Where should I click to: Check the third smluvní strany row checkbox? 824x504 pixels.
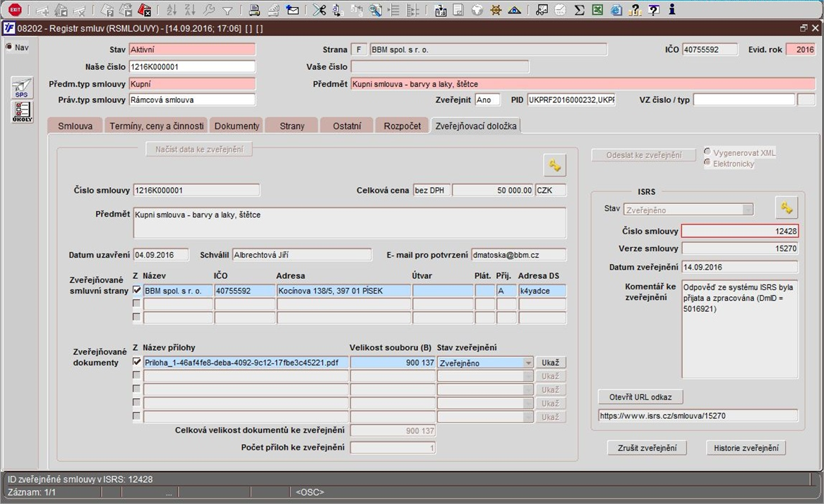[137, 317]
